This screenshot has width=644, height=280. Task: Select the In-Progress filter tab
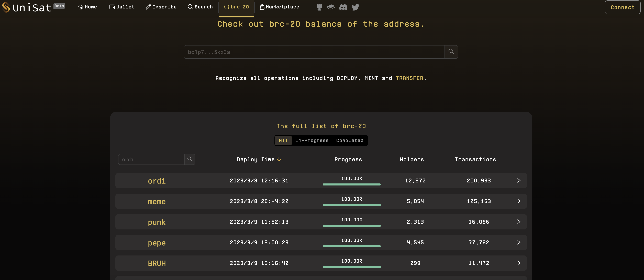click(312, 140)
